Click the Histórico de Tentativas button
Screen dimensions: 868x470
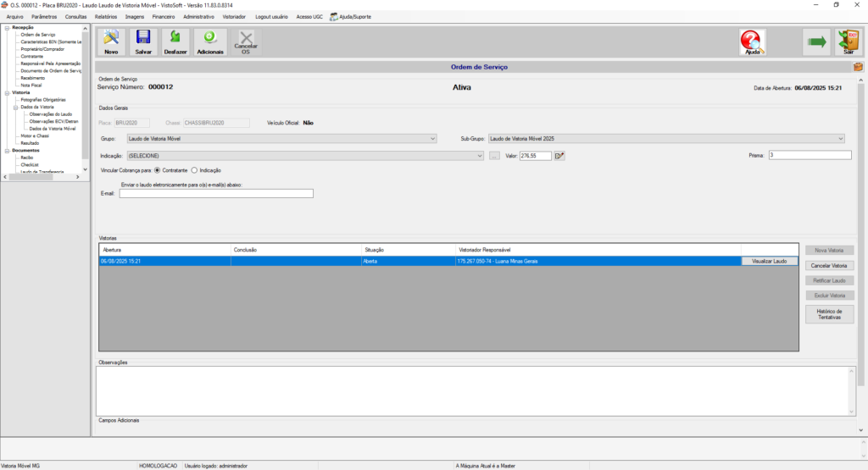(829, 314)
